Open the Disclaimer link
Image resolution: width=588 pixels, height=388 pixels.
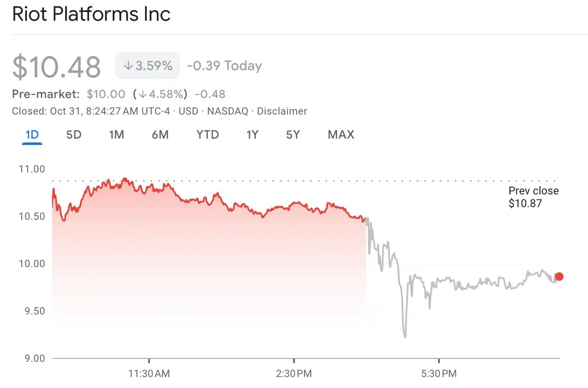coord(282,111)
